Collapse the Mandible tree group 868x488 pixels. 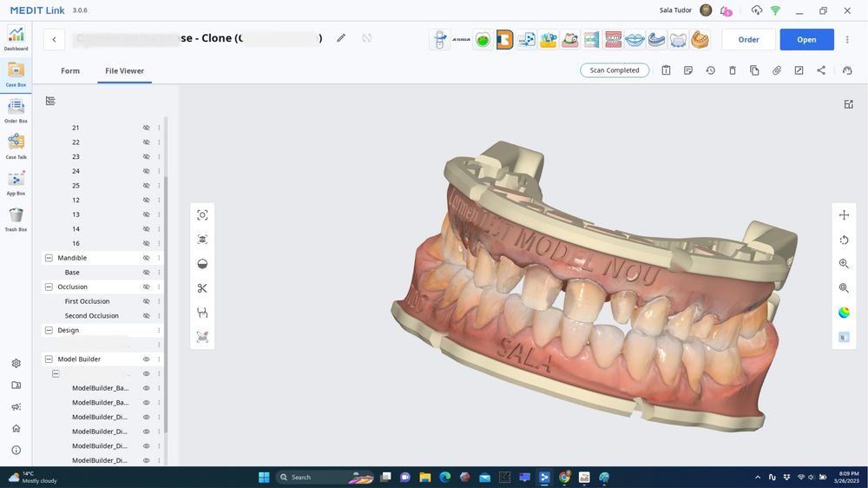tap(49, 258)
